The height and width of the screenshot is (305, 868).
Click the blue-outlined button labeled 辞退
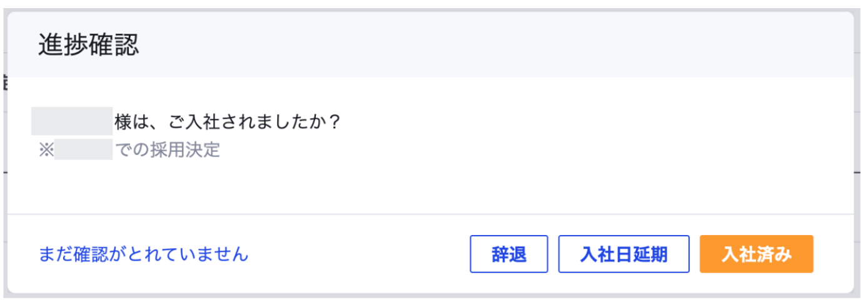coord(508,254)
